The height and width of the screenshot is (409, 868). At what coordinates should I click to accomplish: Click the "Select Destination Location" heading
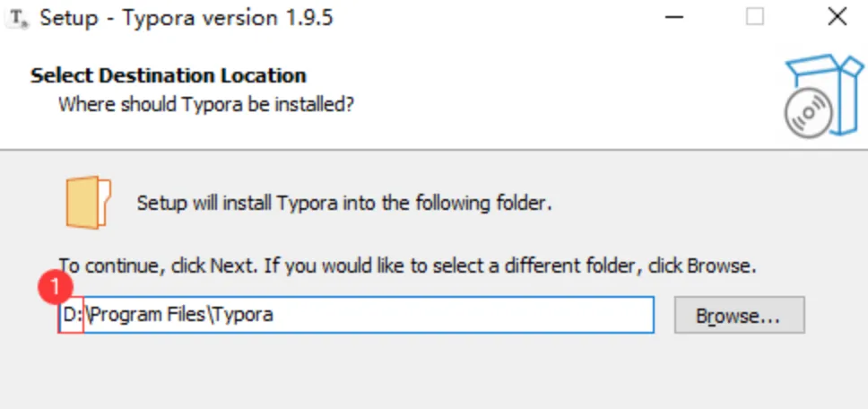[x=169, y=75]
